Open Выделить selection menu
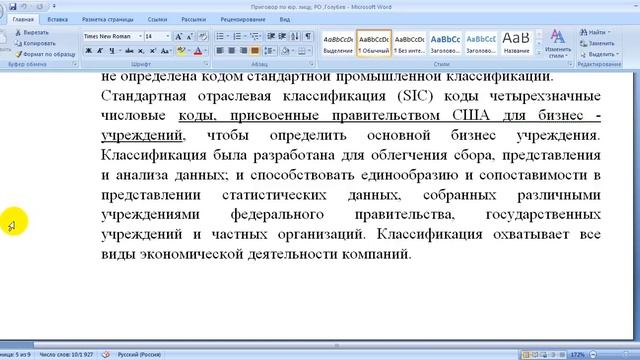Screen dimensions: 640x360 tap(600, 54)
